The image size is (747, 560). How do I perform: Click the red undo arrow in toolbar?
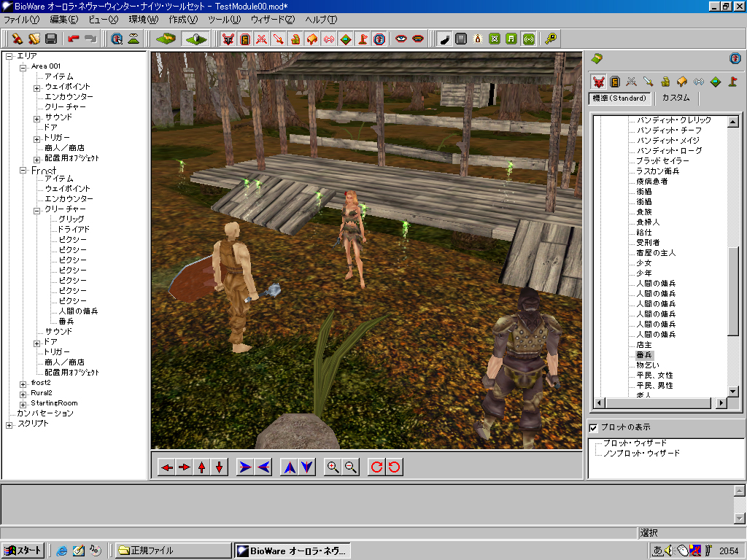73,39
